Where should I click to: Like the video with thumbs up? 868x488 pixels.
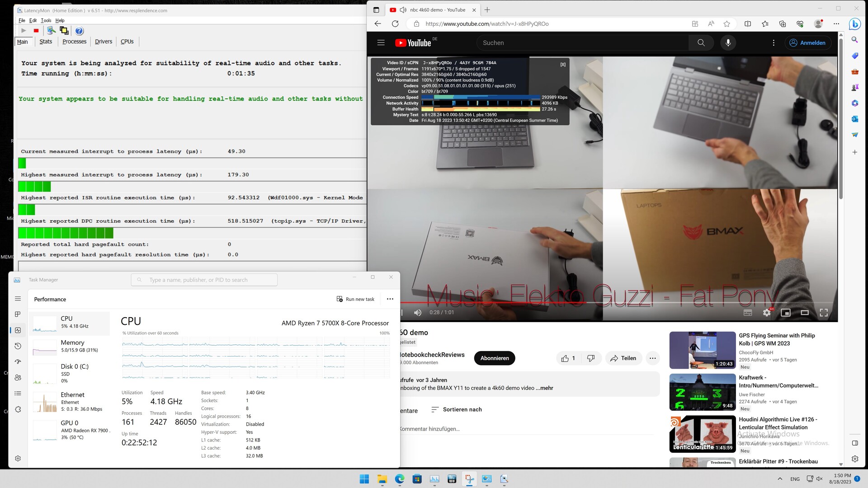coord(568,358)
